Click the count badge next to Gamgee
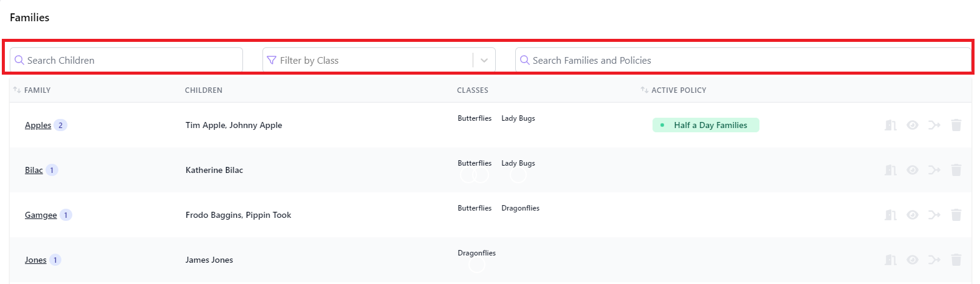Image resolution: width=980 pixels, height=284 pixels. [x=66, y=215]
